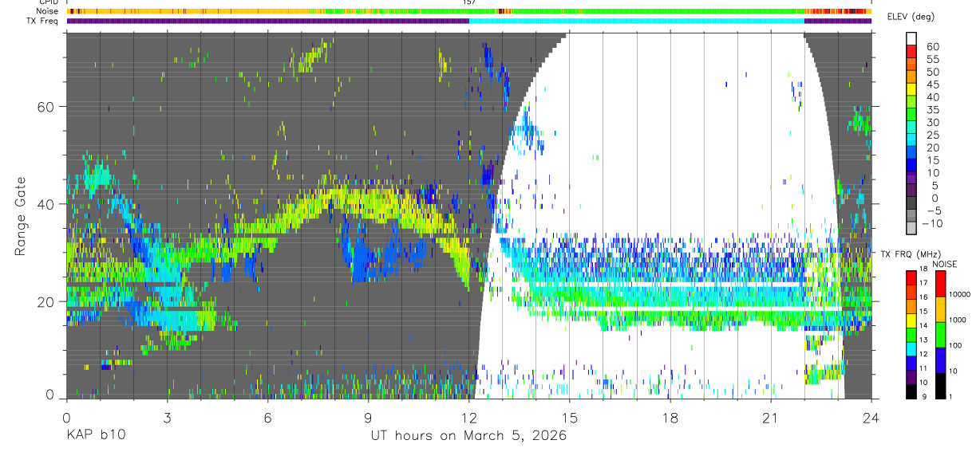Viewport: 980px width, 452px height.
Task: Click x-axis tick label 18
Action: tap(670, 418)
